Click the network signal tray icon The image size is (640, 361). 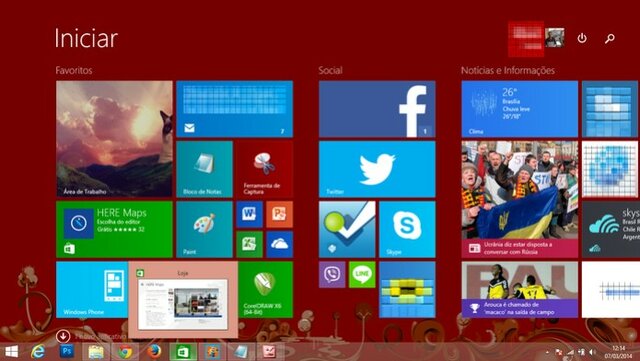coord(571,352)
